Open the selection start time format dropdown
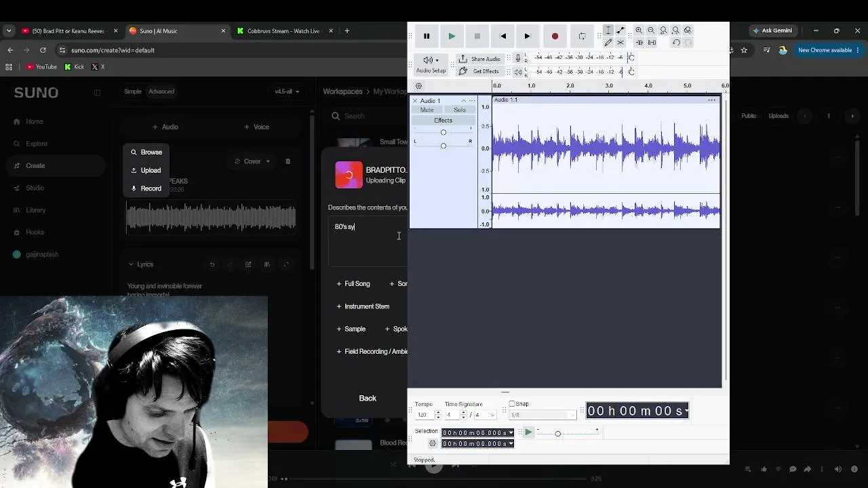This screenshot has height=488, width=868. tap(511, 433)
